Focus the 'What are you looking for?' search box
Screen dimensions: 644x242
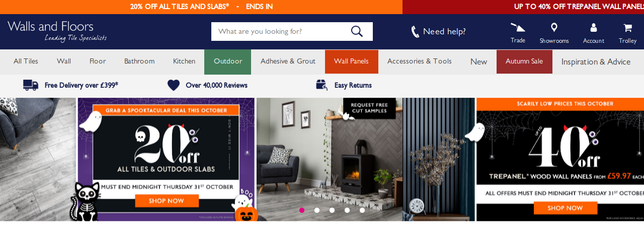point(281,31)
